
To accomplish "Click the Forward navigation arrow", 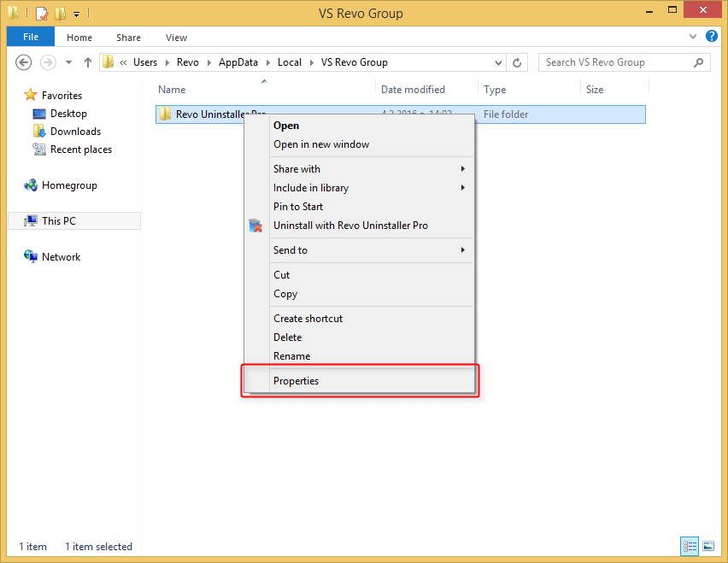I will tap(48, 62).
